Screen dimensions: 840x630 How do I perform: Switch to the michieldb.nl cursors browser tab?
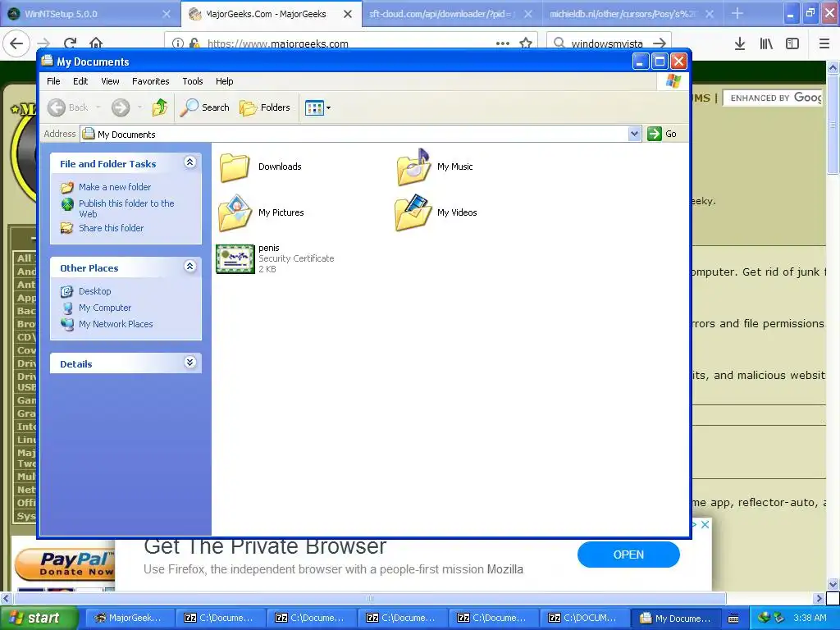[631, 14]
